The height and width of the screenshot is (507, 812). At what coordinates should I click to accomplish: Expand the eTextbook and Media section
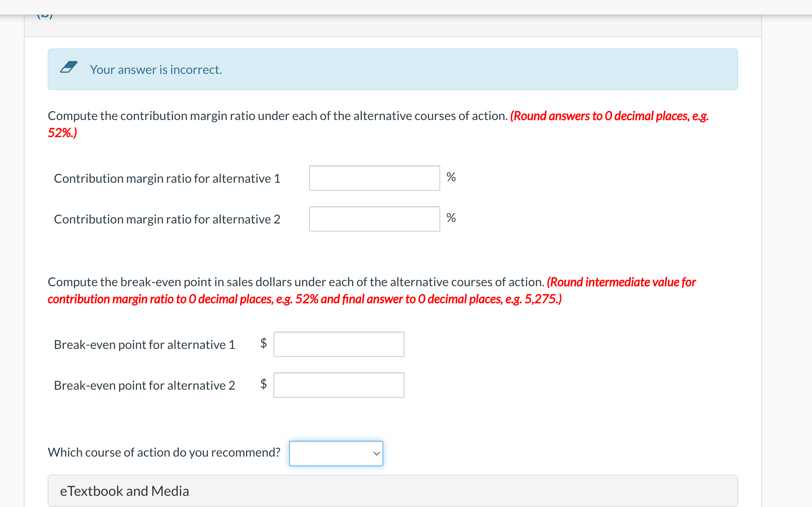click(125, 491)
